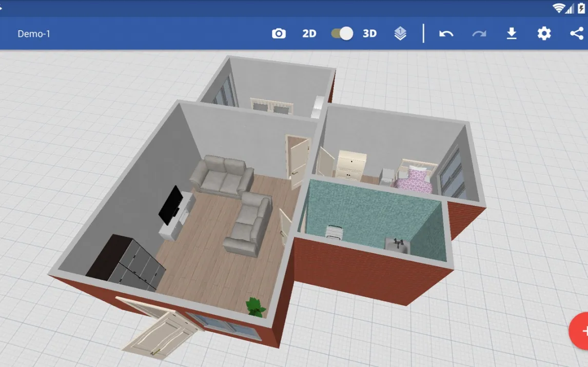
Task: Select the open front entrance door
Action: (x=158, y=332)
